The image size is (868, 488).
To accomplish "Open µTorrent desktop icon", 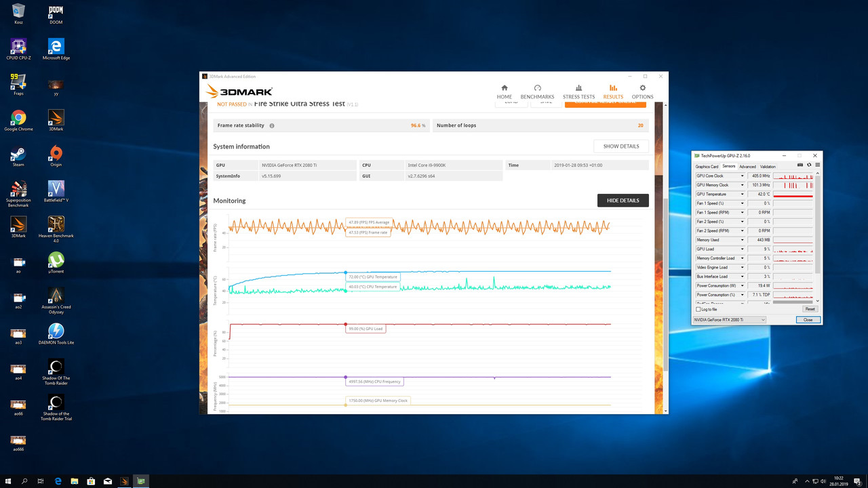I will pos(56,263).
